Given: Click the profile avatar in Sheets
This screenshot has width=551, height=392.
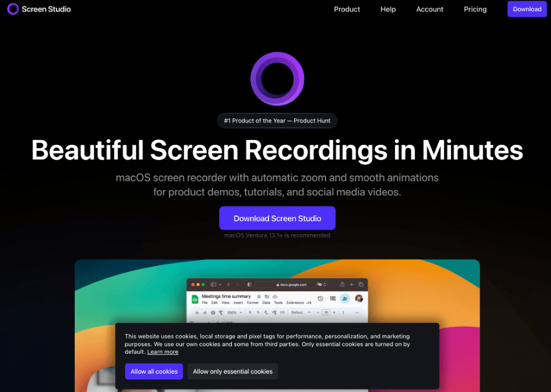Looking at the screenshot, I should point(359,298).
